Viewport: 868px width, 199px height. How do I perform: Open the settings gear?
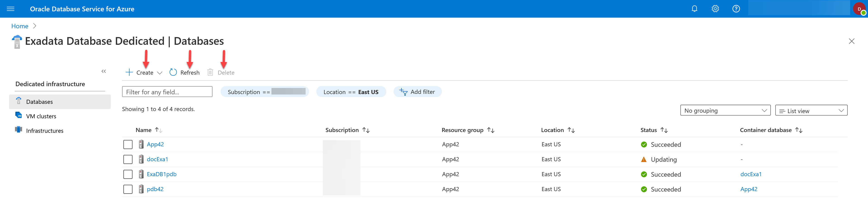point(715,9)
